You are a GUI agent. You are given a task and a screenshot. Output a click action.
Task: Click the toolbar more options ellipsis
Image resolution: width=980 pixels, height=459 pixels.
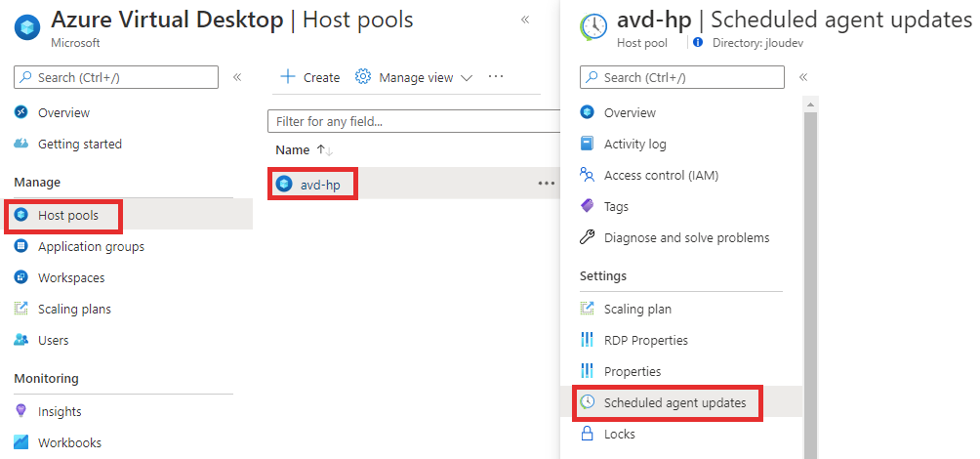[496, 76]
